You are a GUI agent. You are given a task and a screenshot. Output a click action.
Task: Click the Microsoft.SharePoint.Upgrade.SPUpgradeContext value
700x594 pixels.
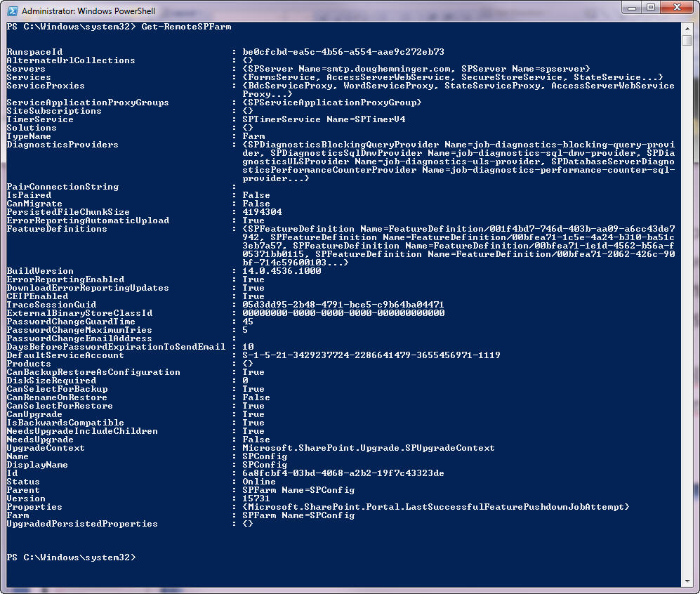[369, 448]
